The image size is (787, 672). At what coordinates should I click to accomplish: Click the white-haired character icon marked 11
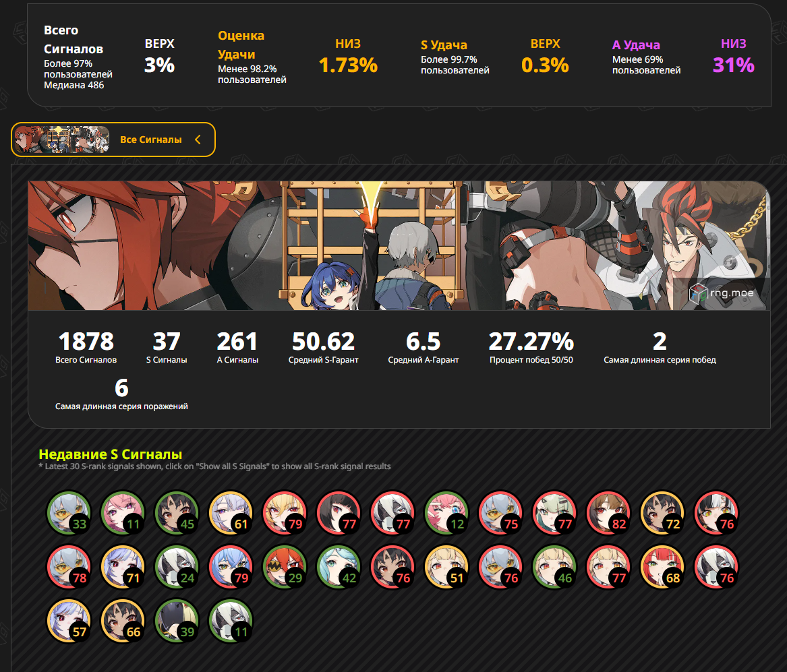click(x=231, y=621)
